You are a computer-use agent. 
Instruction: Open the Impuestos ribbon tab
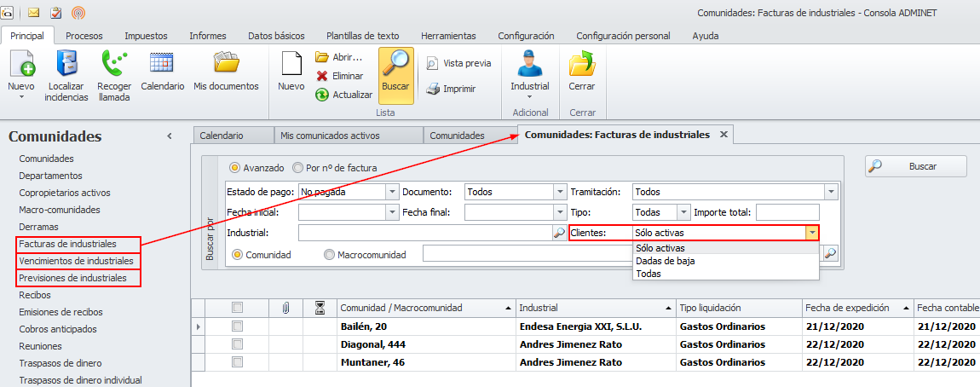click(146, 36)
